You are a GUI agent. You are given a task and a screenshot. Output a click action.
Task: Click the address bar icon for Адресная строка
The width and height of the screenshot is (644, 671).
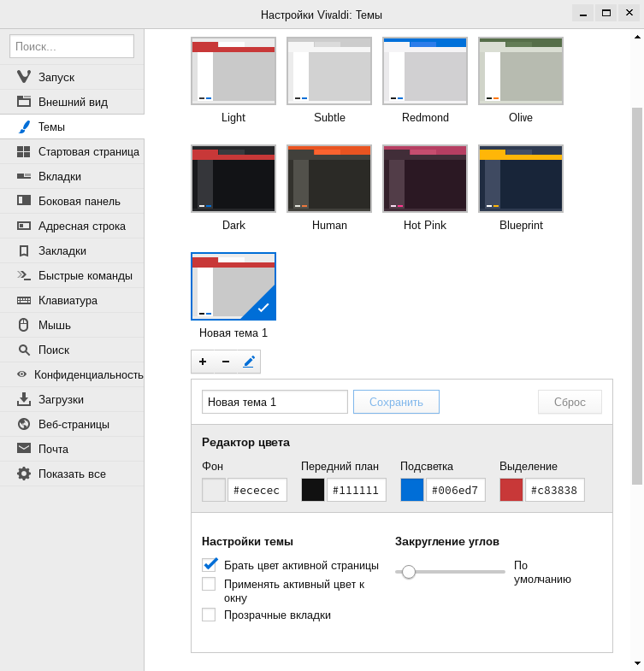pos(24,226)
